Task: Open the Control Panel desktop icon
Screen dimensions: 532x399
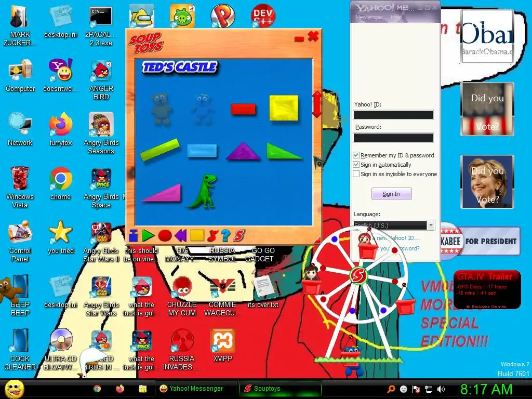Action: [20, 242]
